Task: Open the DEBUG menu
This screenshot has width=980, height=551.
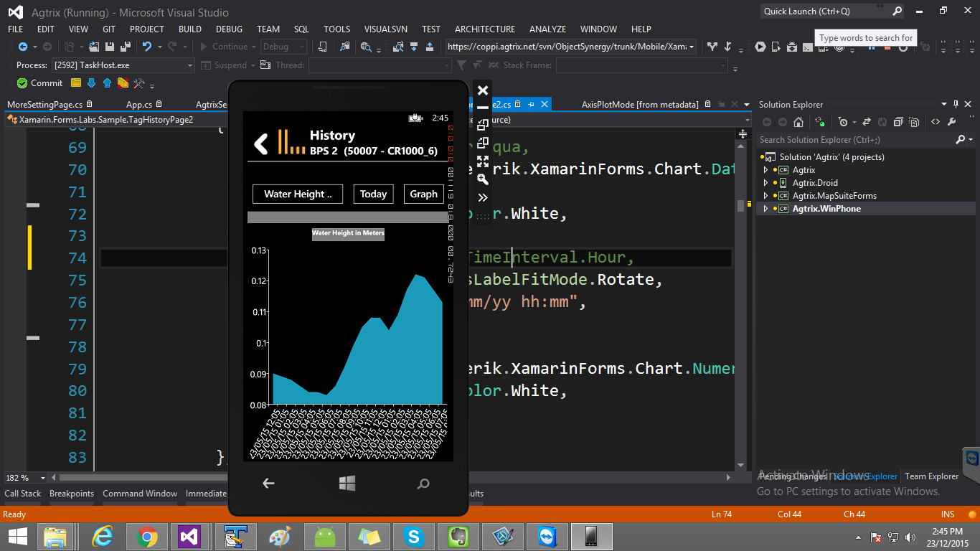Action: pos(229,29)
